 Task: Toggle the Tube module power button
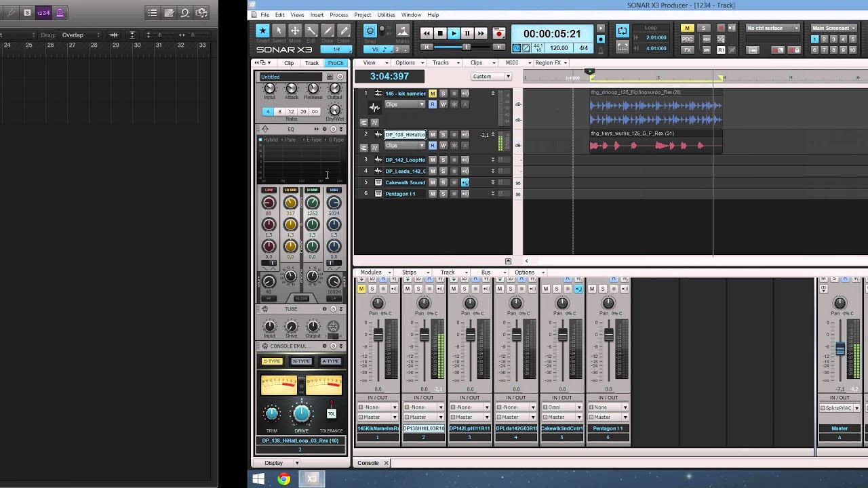[x=333, y=309]
